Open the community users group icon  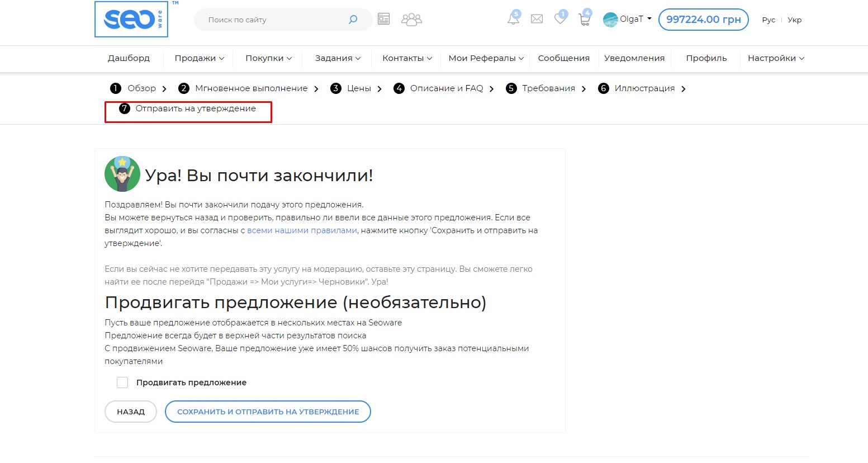(411, 20)
